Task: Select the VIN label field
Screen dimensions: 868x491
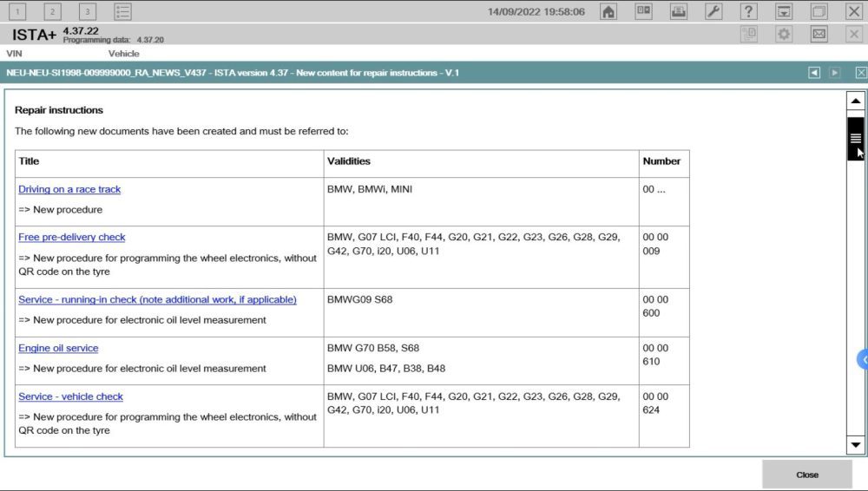Action: pyautogui.click(x=15, y=54)
